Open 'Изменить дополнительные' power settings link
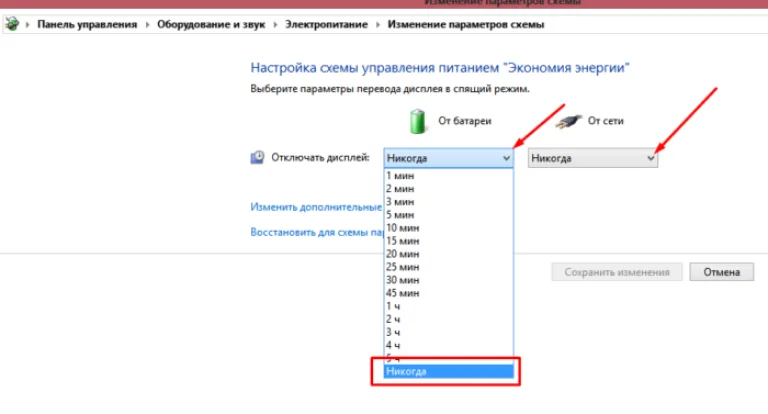 point(316,207)
